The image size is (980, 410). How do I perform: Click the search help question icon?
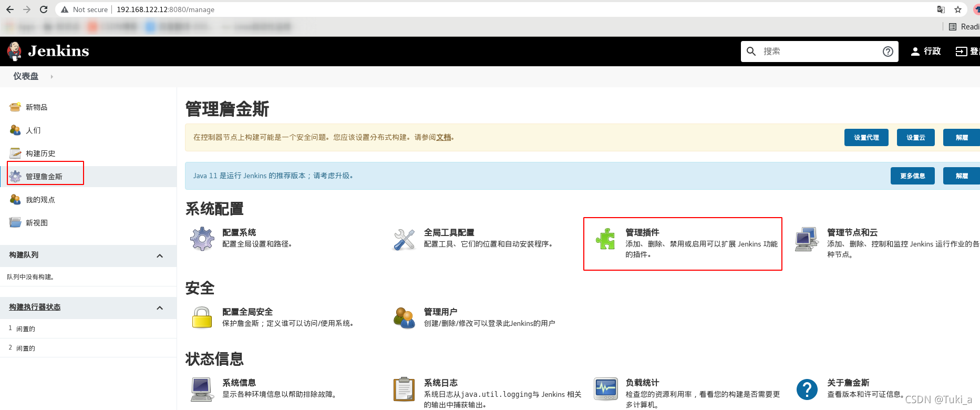point(888,52)
